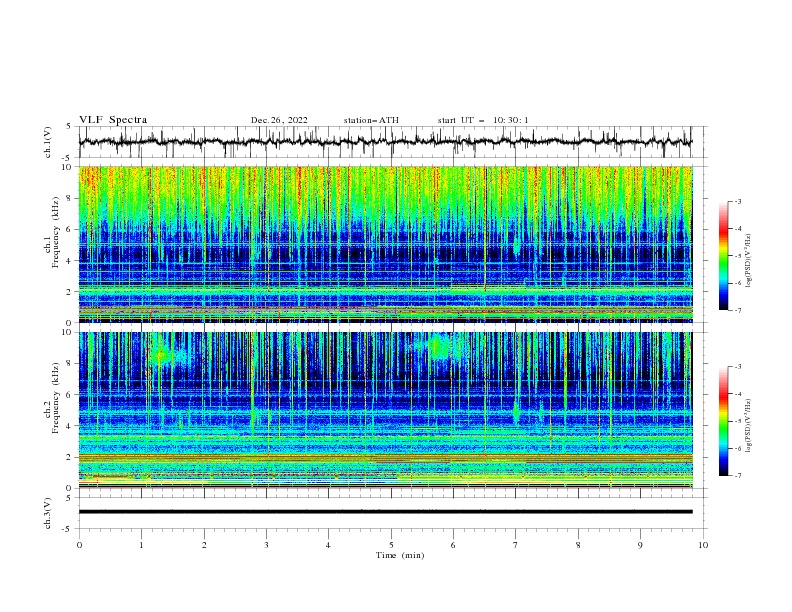This screenshot has width=792, height=612.
Task: Select the "start UT = 10:30:1" text
Action: pos(483,120)
